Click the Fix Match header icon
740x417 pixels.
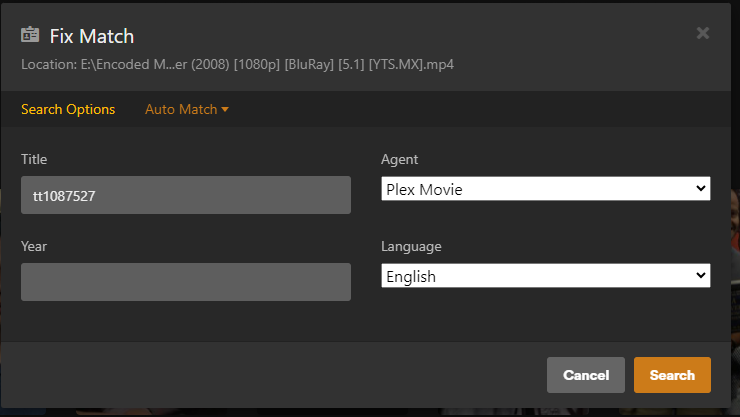(x=31, y=36)
